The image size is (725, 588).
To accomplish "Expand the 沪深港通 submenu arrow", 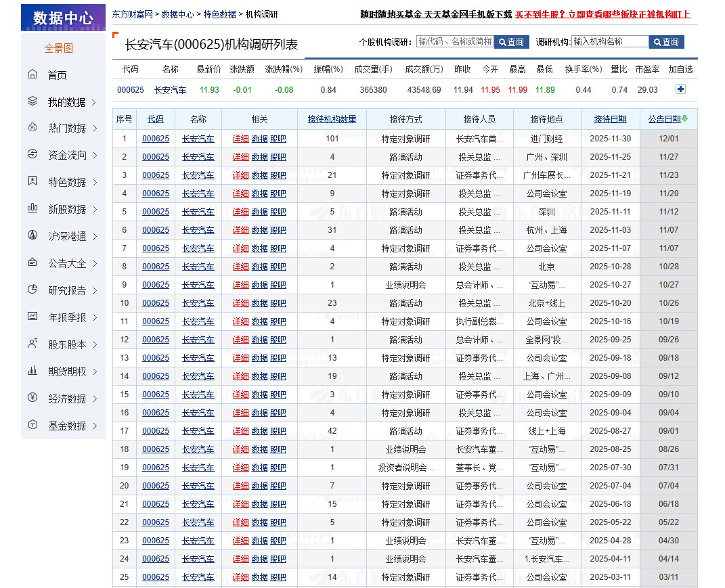I will (94, 237).
